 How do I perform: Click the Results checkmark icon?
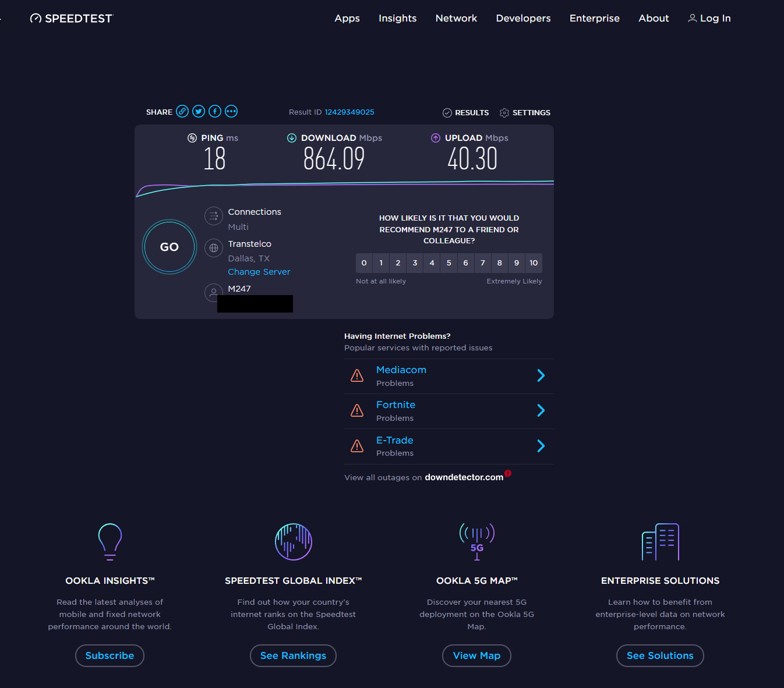(447, 113)
